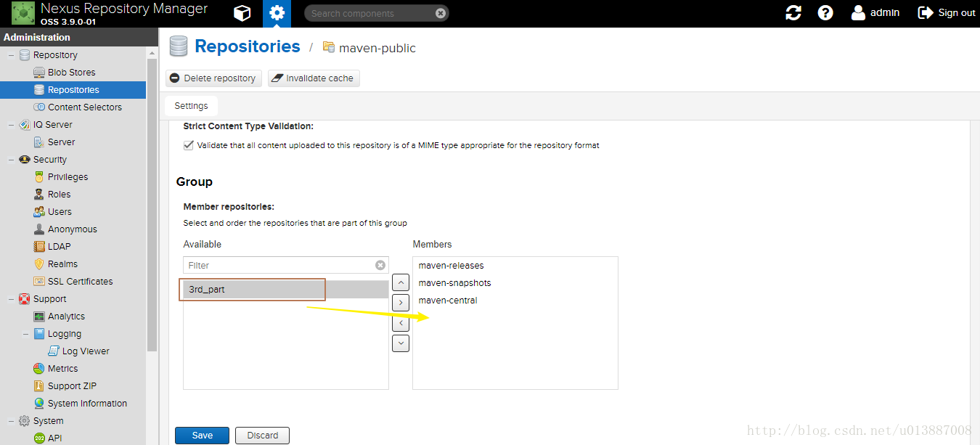The image size is (980, 445).
Task: Click the IQ Server node in sidebar
Action: [x=52, y=124]
